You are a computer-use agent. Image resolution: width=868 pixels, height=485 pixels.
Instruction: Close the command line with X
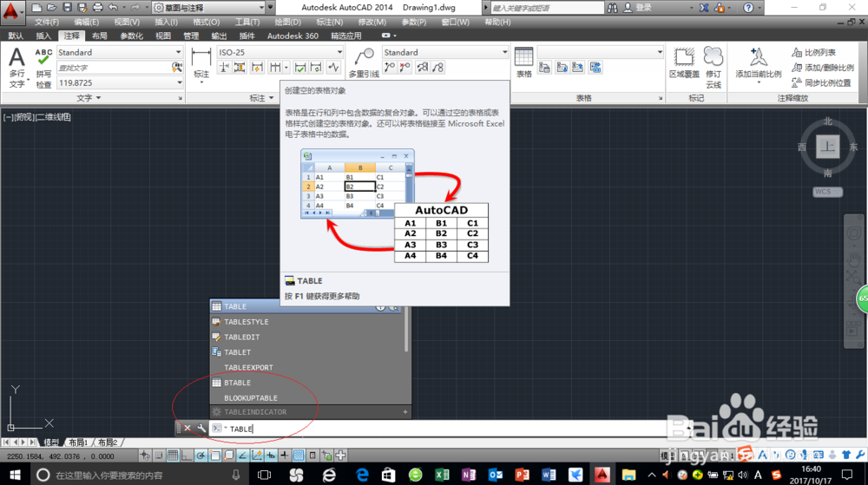pyautogui.click(x=187, y=428)
